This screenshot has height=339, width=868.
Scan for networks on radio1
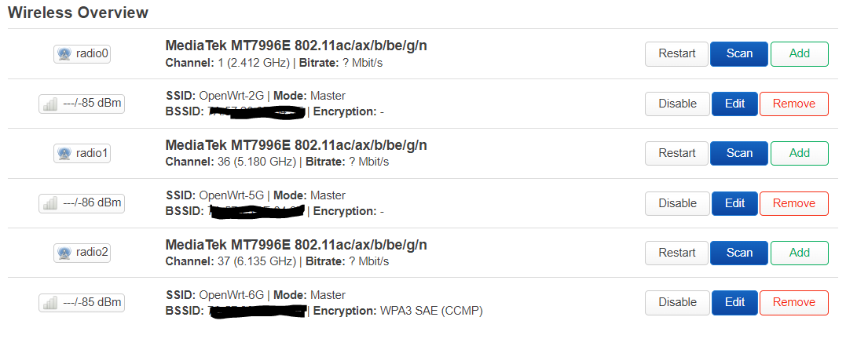pos(739,153)
